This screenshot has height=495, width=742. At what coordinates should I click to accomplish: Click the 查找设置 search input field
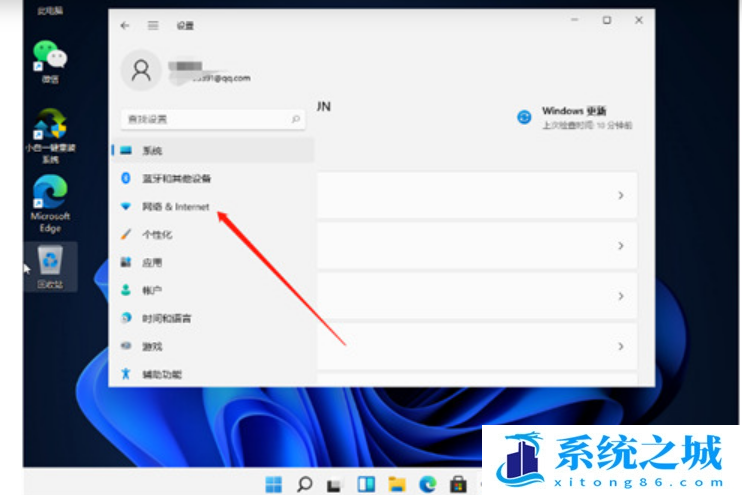point(205,119)
